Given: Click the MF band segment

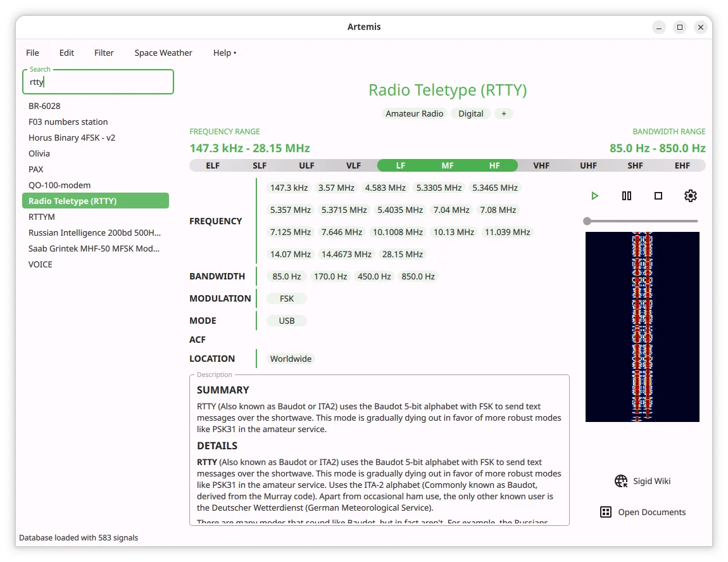Looking at the screenshot, I should (448, 165).
